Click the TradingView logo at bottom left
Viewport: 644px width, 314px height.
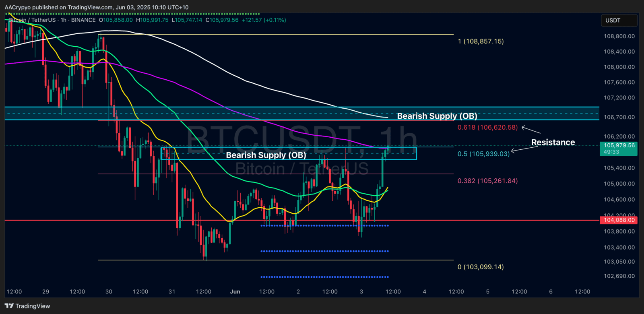pos(27,306)
